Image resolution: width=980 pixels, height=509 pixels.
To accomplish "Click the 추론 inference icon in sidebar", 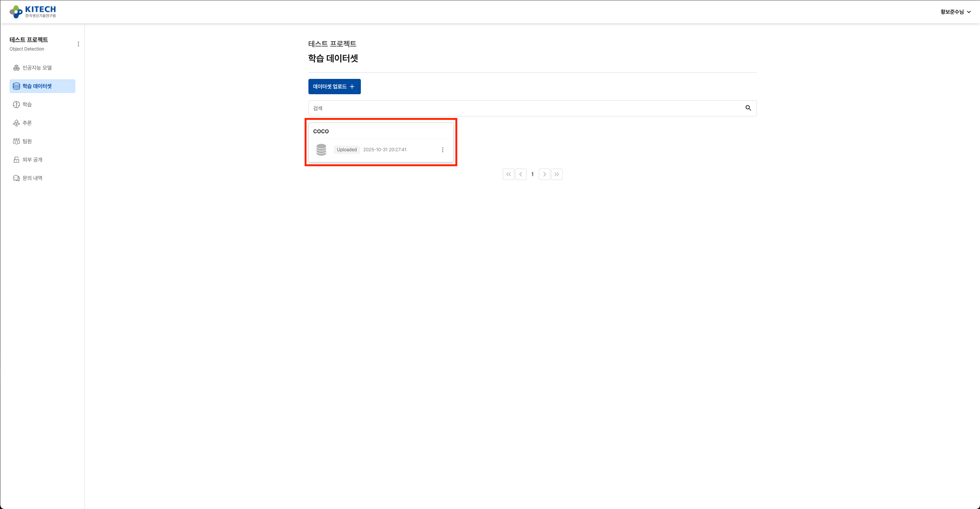I will click(16, 123).
